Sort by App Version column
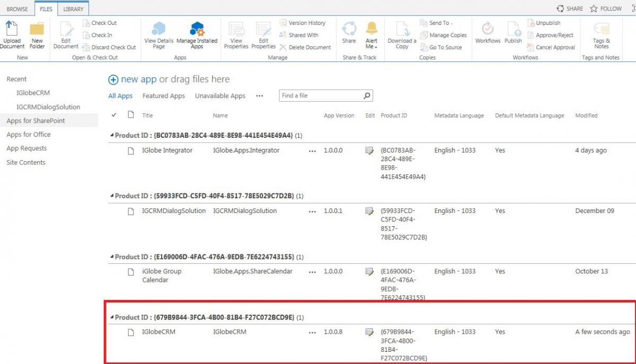Screen dimensions: 636x364 pyautogui.click(x=339, y=116)
